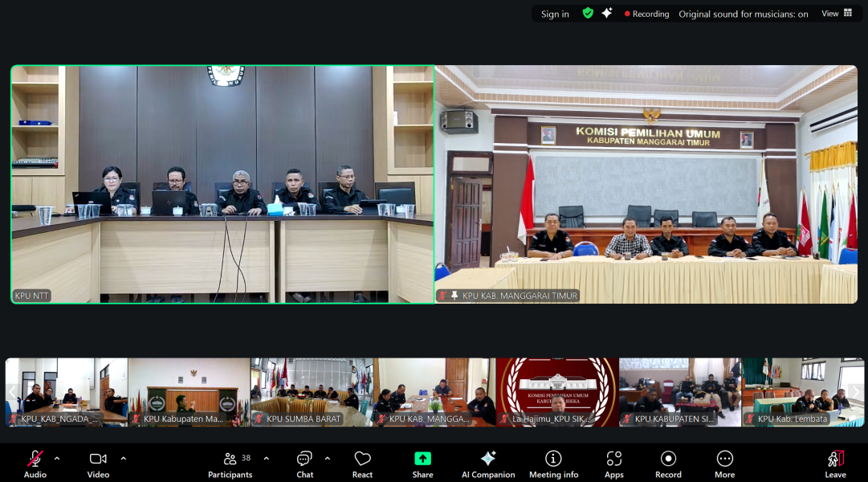Viewport: 868px width, 482px height.
Task: Unmute the microphone Audio button
Action: 35,464
